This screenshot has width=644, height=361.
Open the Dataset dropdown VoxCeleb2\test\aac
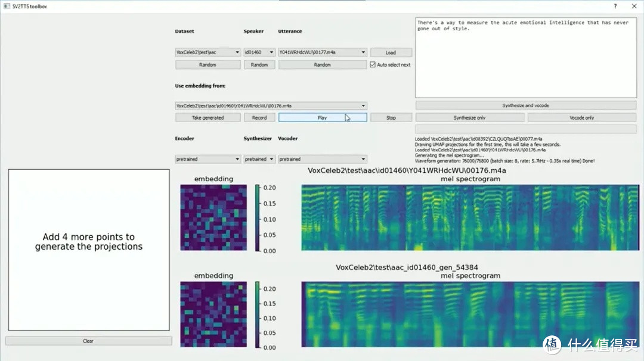208,52
